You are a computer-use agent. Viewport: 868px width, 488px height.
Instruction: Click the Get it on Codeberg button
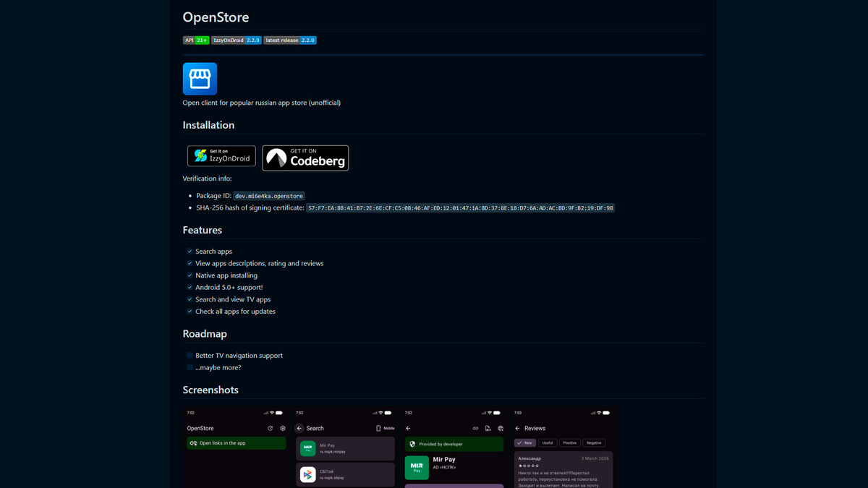click(305, 158)
